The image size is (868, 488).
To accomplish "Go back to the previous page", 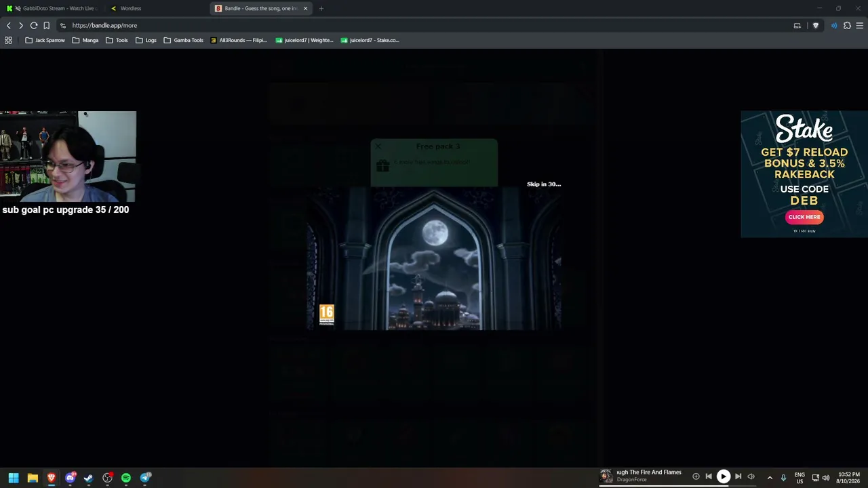I will pos(8,26).
